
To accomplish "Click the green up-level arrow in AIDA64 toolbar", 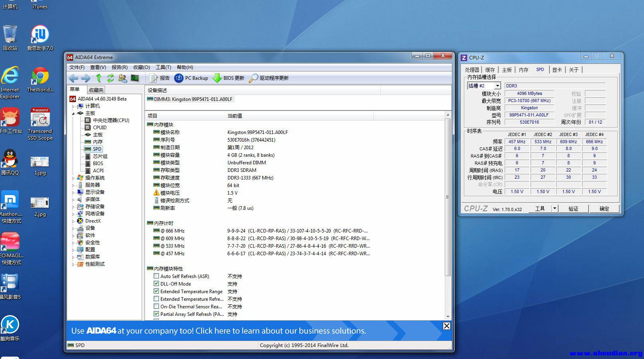I will (99, 78).
